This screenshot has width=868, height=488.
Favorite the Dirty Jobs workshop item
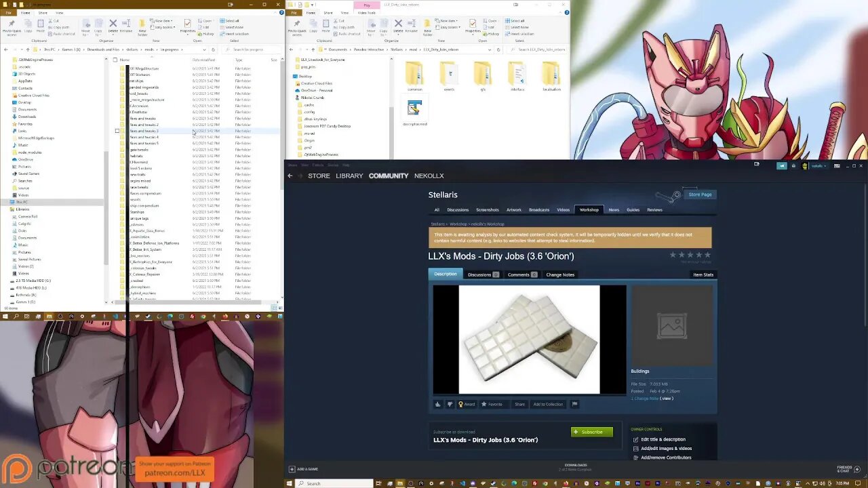click(x=492, y=404)
